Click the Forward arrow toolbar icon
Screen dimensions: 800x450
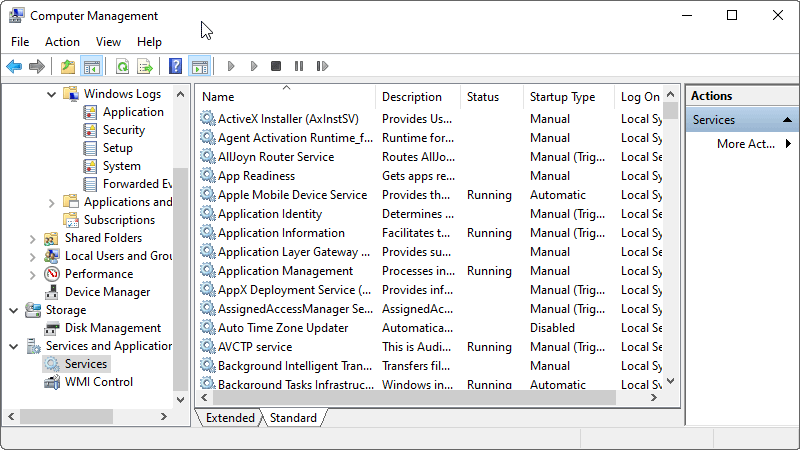tap(37, 66)
